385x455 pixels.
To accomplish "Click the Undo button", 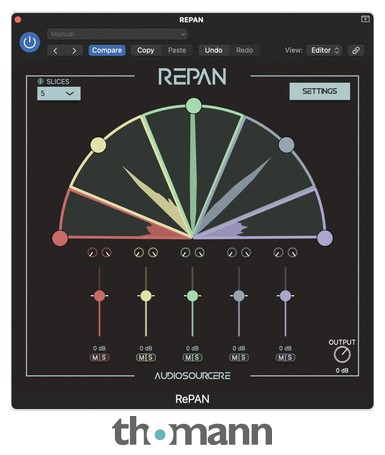I will (214, 50).
